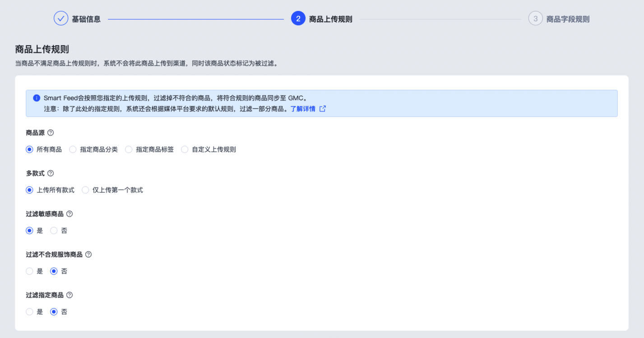Select 上传所有款式 under 多款式
This screenshot has width=644, height=338.
pos(29,190)
